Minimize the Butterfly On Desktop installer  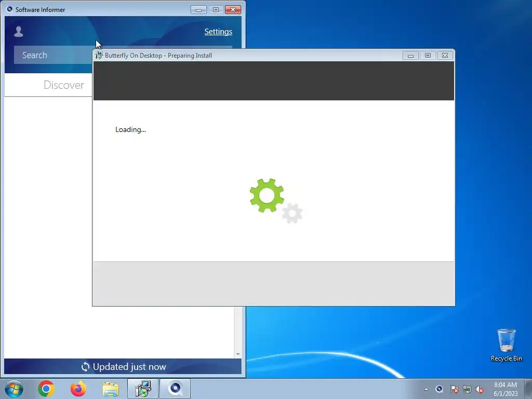pyautogui.click(x=410, y=55)
